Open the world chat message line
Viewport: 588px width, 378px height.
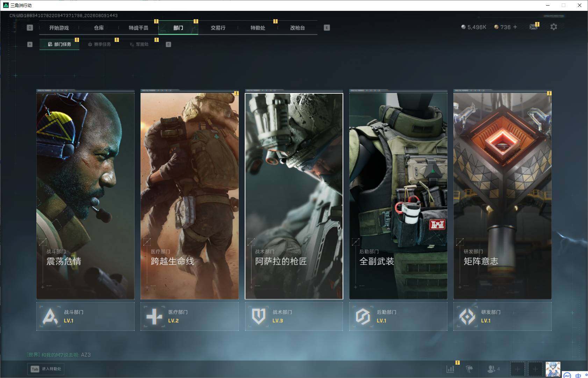coord(59,355)
